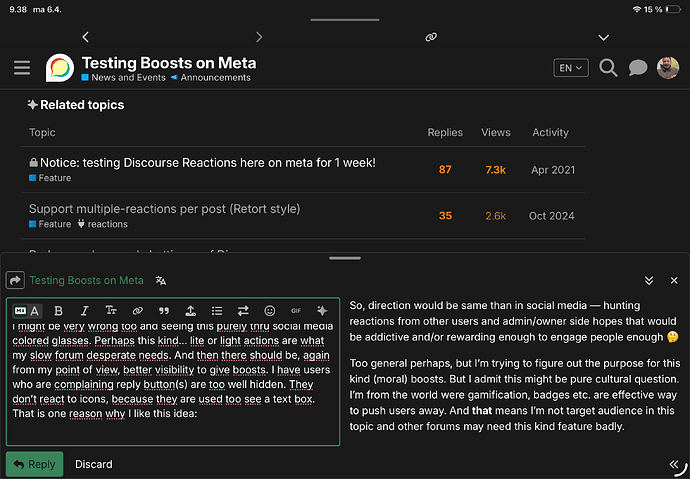Screen dimensions: 690x479
Task: Click the Topic column header
Action: coord(42,132)
